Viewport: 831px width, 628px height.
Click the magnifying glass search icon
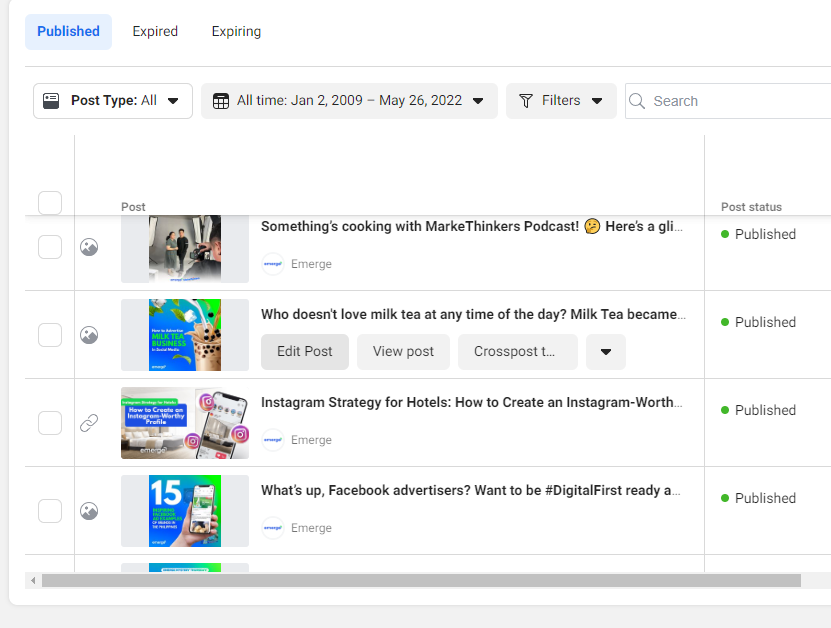[x=638, y=101]
